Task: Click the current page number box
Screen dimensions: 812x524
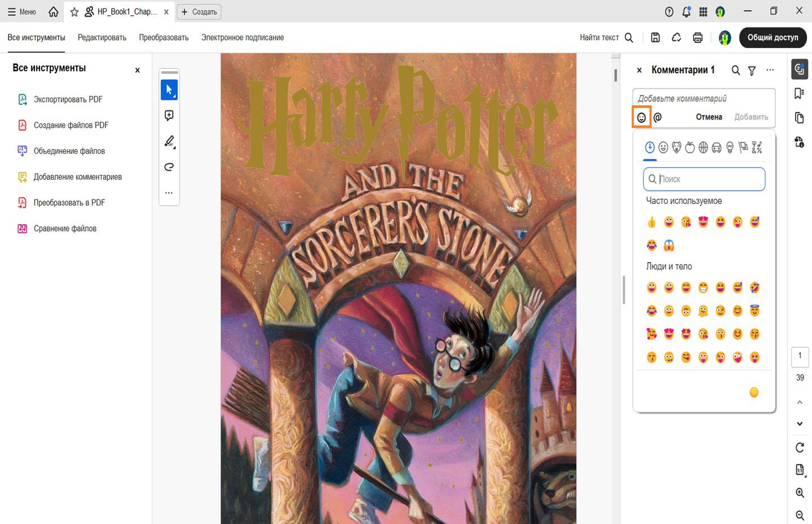Action: click(x=800, y=356)
